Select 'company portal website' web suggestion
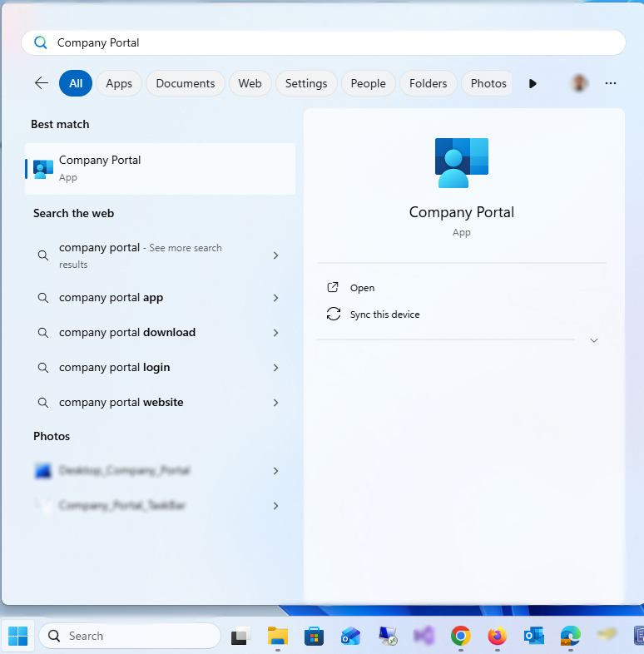Screen dimensions: 644x654 click(x=160, y=403)
